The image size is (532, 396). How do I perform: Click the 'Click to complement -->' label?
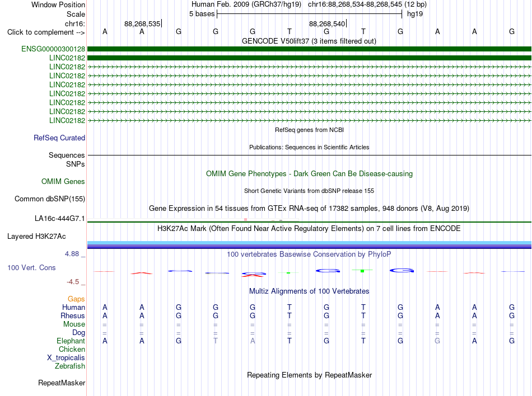click(x=46, y=32)
